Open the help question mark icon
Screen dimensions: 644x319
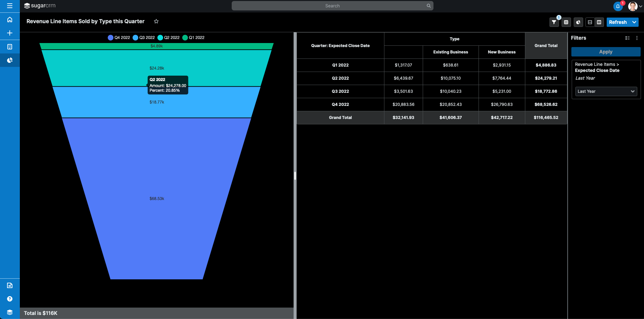pyautogui.click(x=10, y=299)
